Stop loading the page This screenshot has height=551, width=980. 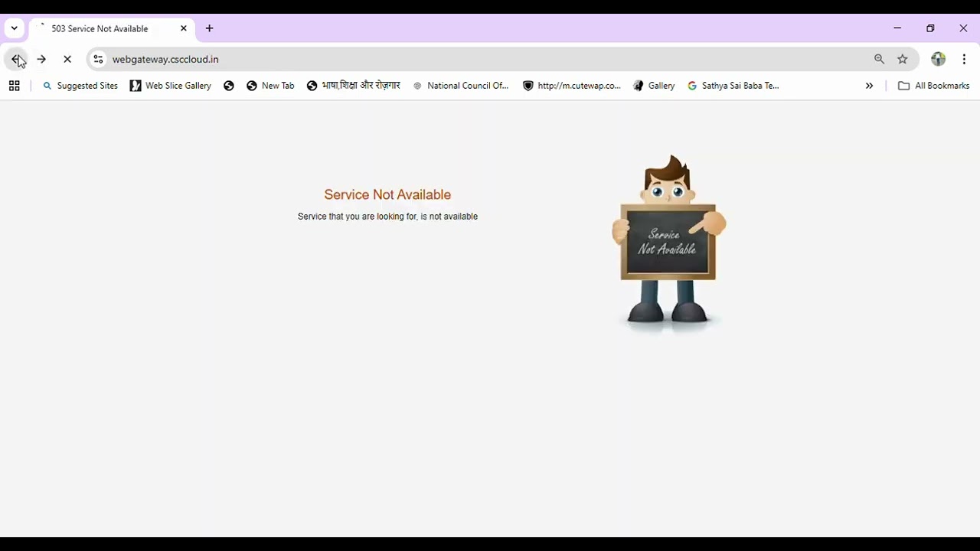[67, 59]
